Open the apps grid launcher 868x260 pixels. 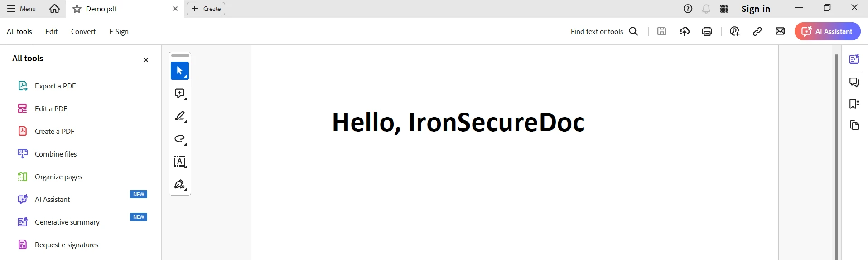click(x=724, y=9)
